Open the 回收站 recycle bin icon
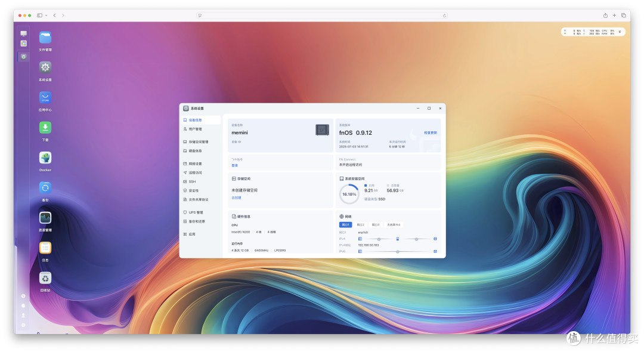Viewport: 644px width, 352px height. [x=45, y=278]
